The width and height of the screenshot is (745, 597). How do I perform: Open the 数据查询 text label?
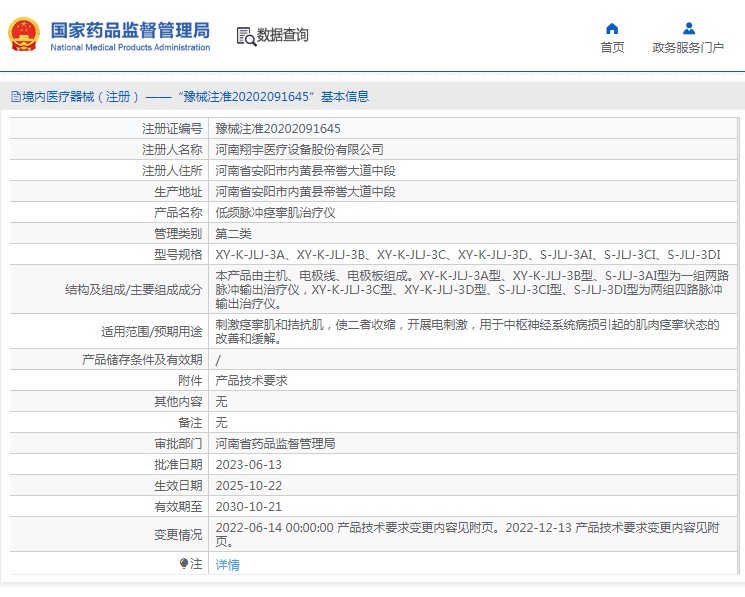pos(283,36)
